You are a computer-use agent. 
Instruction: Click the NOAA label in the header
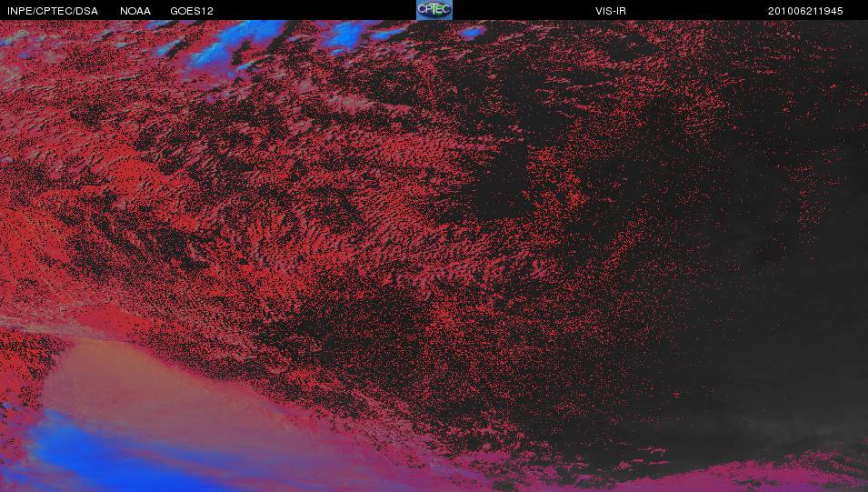(x=135, y=11)
